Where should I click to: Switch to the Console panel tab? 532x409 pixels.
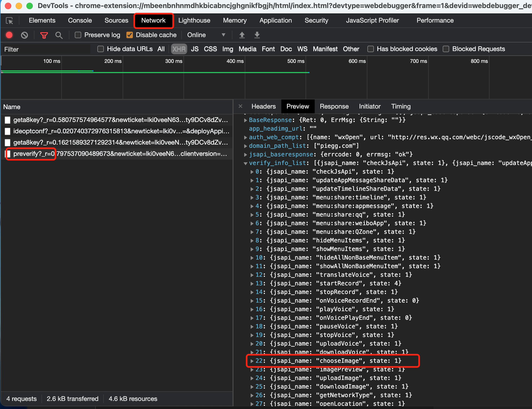[x=80, y=20]
